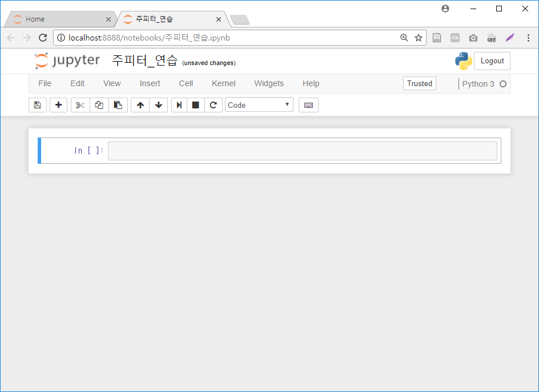Screen dimensions: 539x392
Task: Open the Widgets menu
Action: tap(269, 83)
